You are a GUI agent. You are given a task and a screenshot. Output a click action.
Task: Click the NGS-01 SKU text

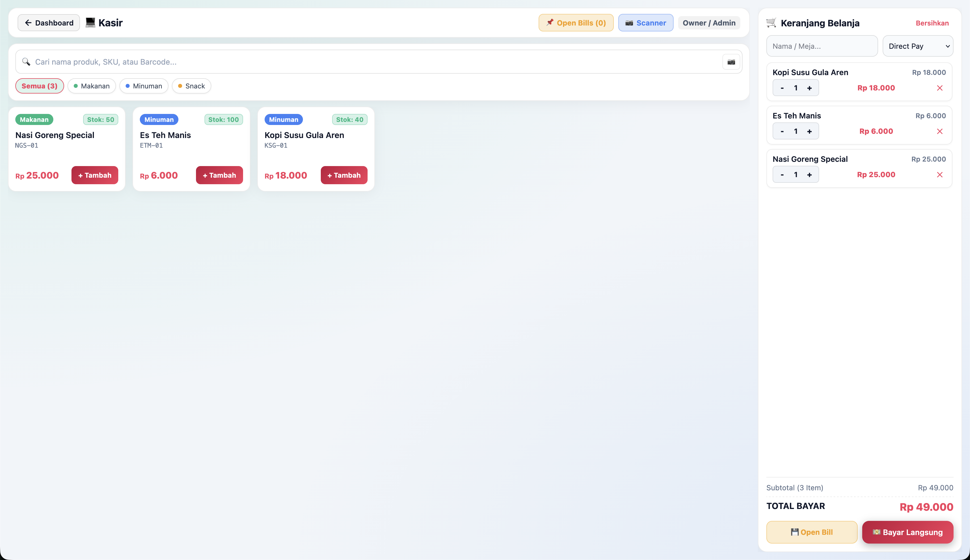click(x=27, y=145)
